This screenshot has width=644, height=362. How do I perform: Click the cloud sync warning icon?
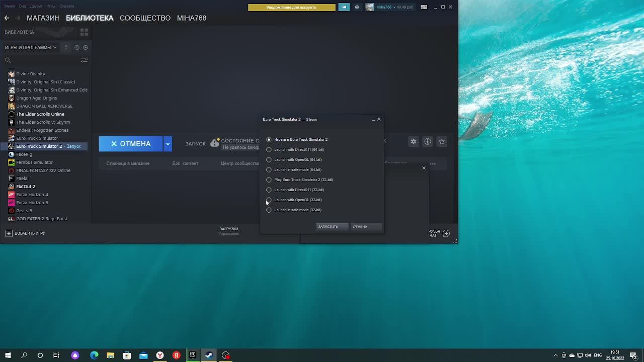coord(215,143)
